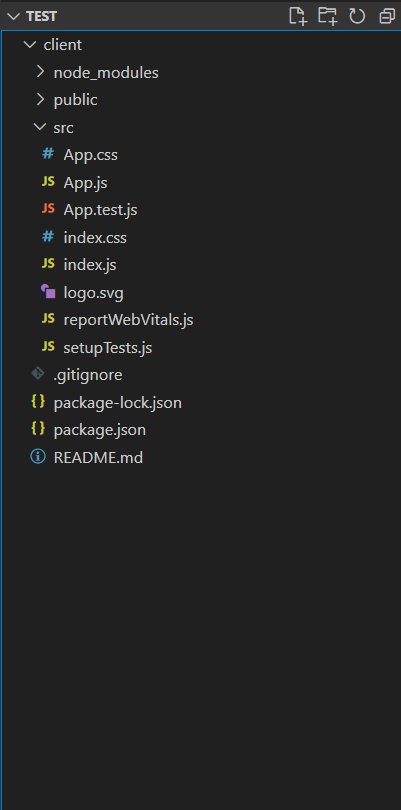Select the node_modules folder name
401x810 pixels.
click(106, 73)
